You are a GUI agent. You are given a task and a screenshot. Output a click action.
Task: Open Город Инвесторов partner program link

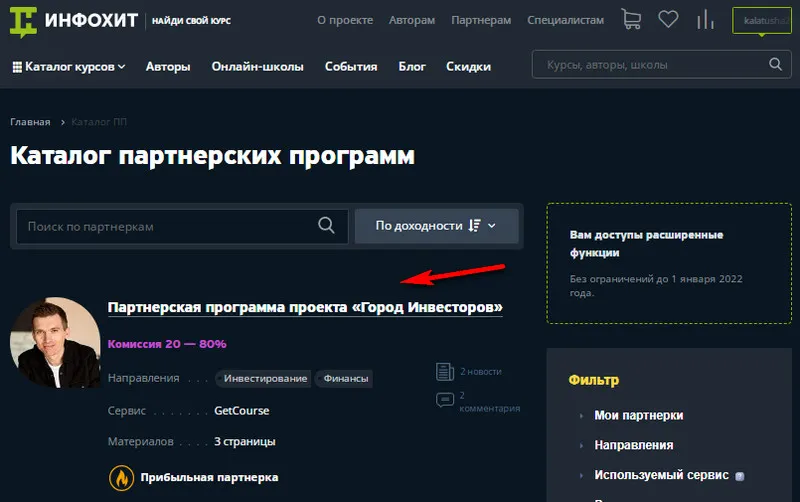click(305, 307)
